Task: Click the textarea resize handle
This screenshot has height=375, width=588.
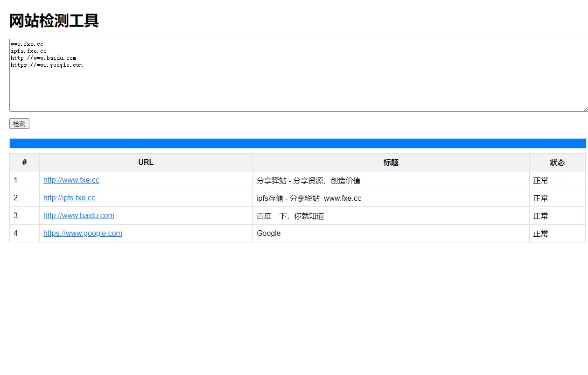Action: [x=585, y=108]
